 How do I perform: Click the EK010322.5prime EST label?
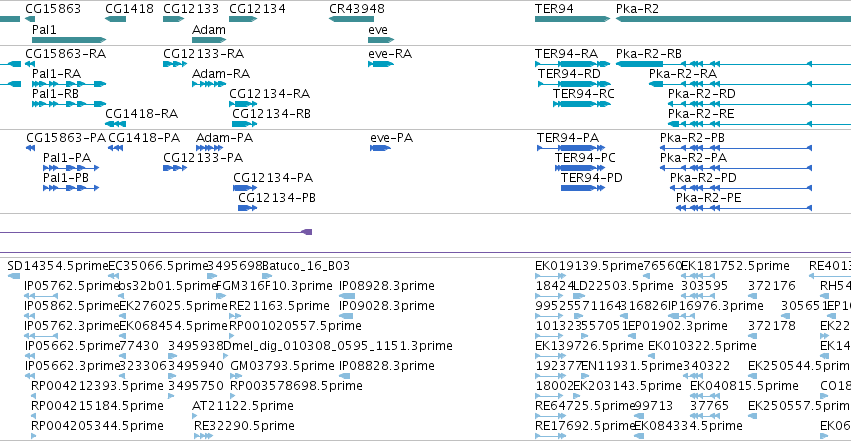click(702, 346)
